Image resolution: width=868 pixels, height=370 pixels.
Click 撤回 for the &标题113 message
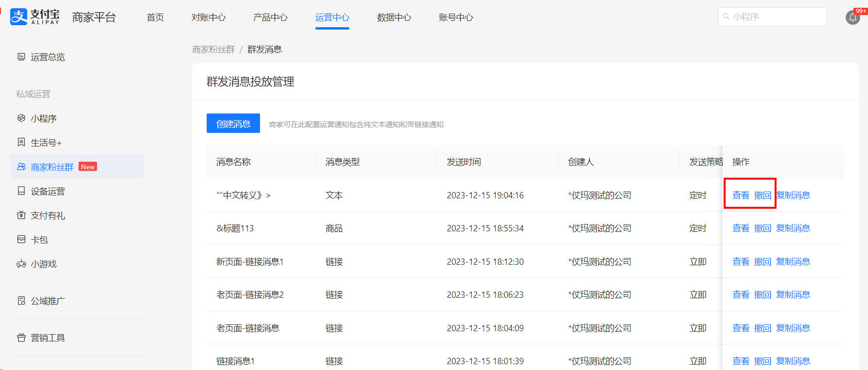763,228
